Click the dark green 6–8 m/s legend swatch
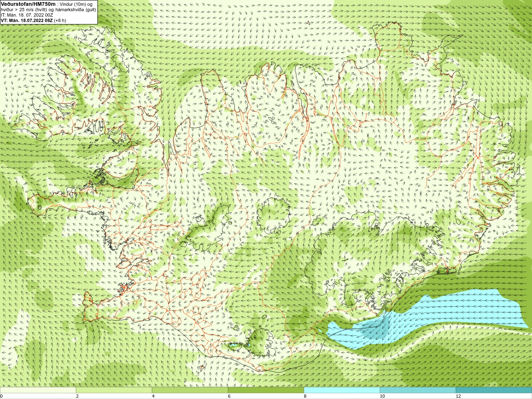 (266, 390)
